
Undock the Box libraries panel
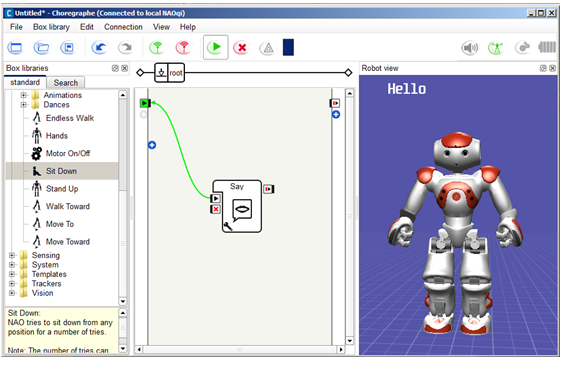click(115, 68)
